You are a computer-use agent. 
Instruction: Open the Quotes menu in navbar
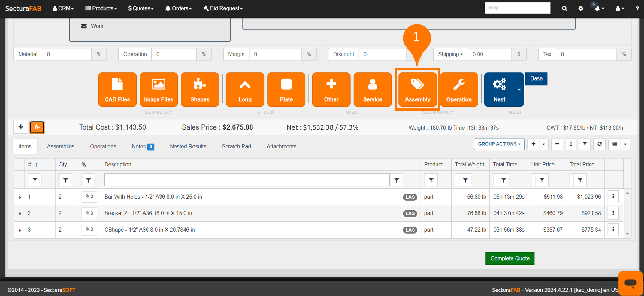click(141, 8)
